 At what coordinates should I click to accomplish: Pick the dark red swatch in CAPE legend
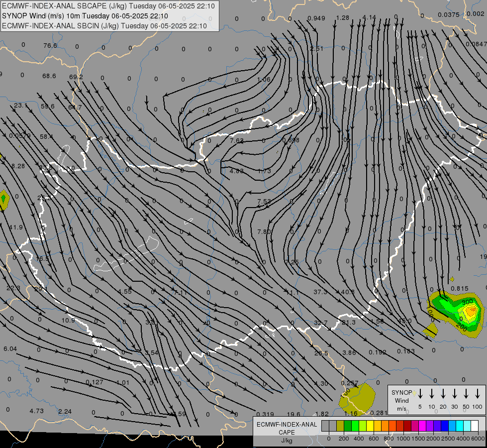407,426
